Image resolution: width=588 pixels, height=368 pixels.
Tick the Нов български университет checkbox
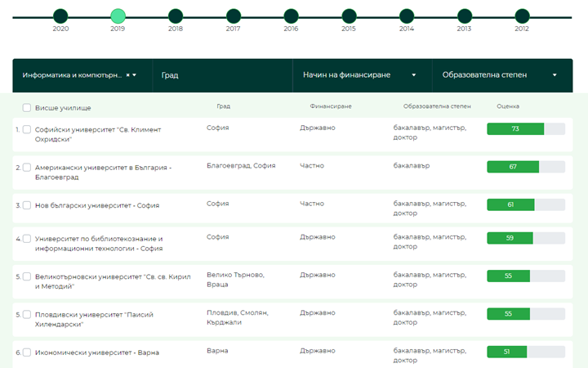pyautogui.click(x=27, y=205)
